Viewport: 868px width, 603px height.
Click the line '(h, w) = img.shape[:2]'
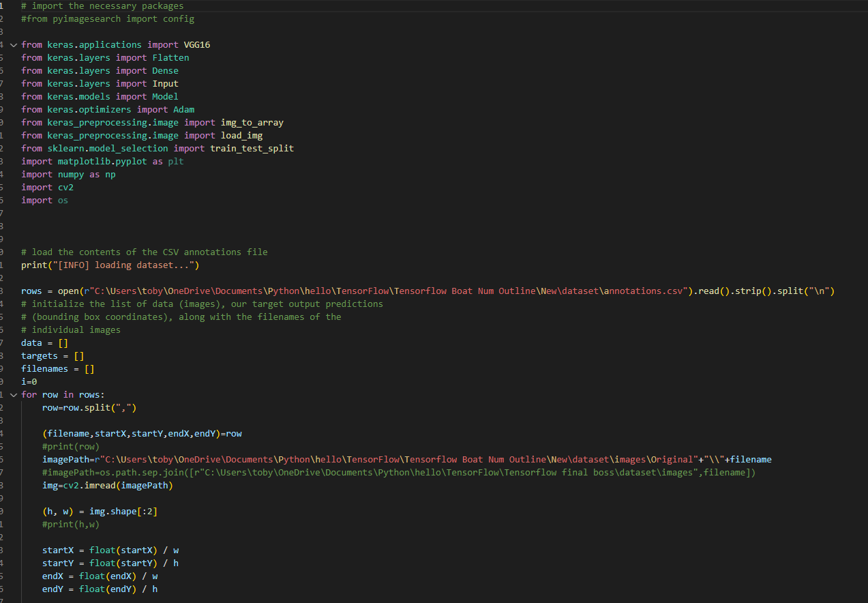pyautogui.click(x=100, y=512)
